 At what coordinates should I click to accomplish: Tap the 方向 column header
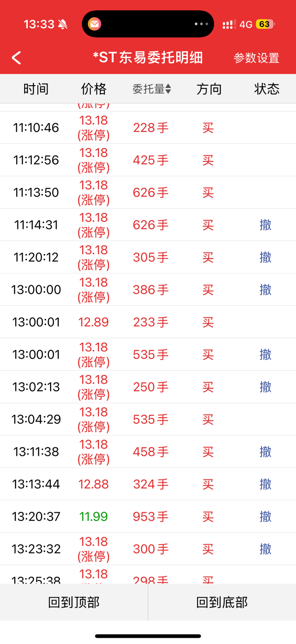(x=209, y=89)
